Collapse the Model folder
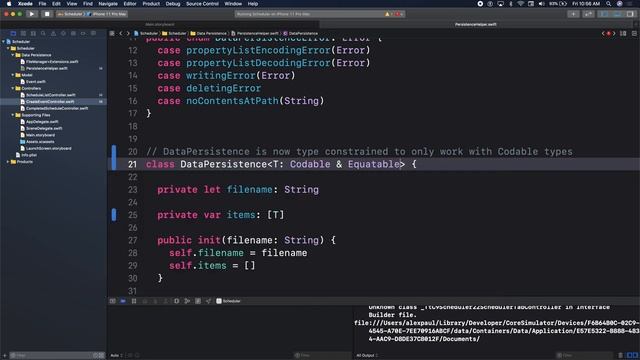640x360 pixels. pos(13,75)
